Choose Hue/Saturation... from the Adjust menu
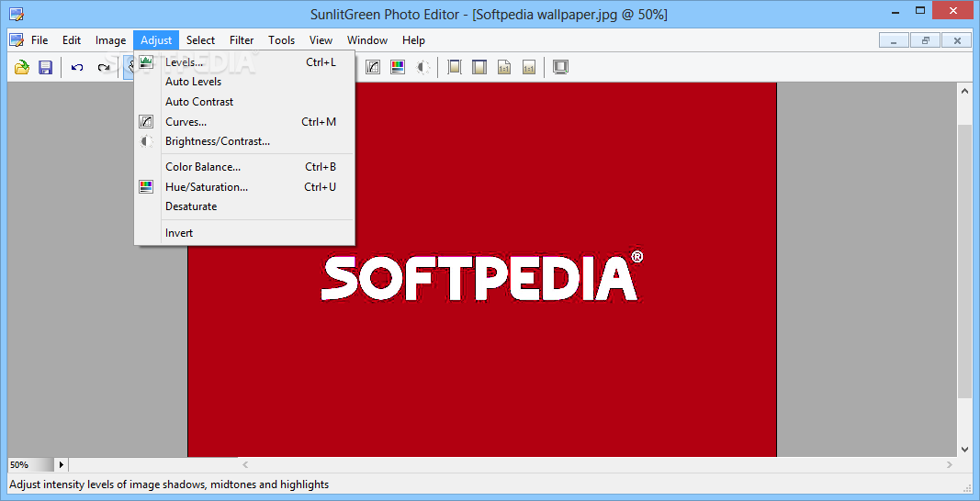980x501 pixels. (x=244, y=187)
